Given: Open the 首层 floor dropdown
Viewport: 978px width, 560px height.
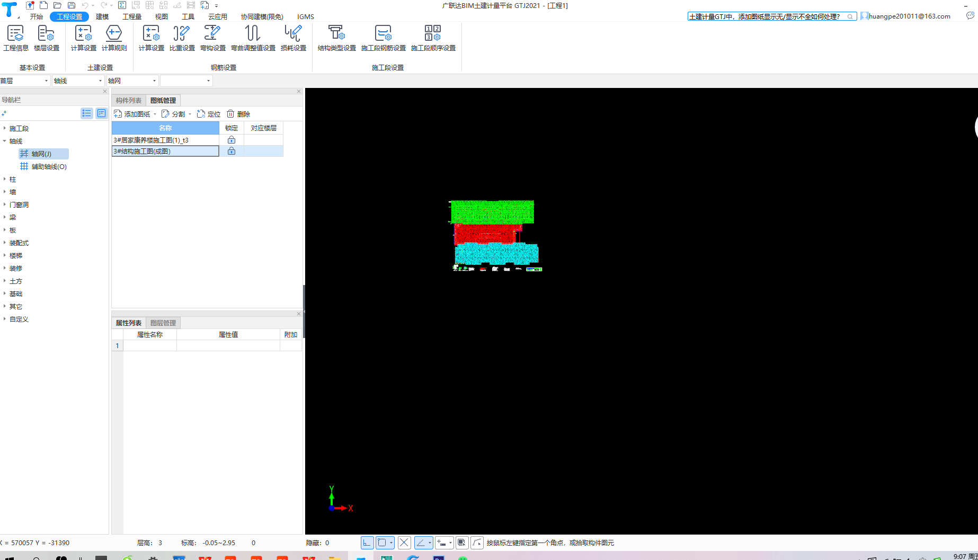Looking at the screenshot, I should [x=25, y=81].
